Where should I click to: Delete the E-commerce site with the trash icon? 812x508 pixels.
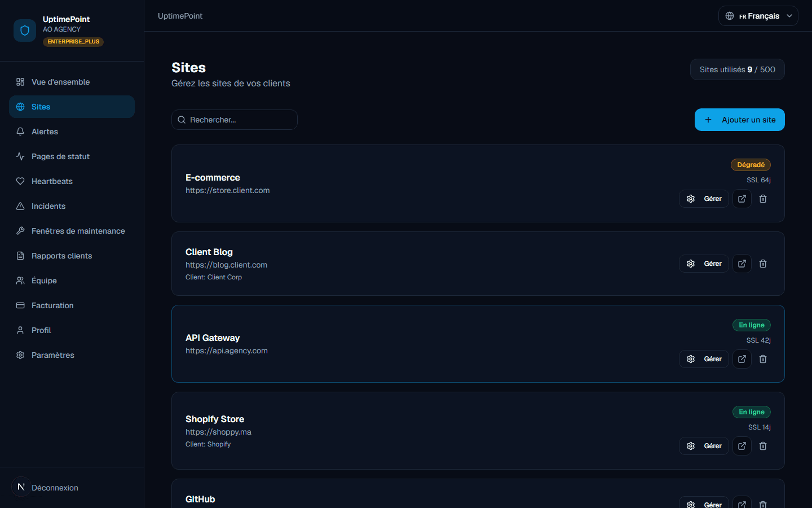763,199
